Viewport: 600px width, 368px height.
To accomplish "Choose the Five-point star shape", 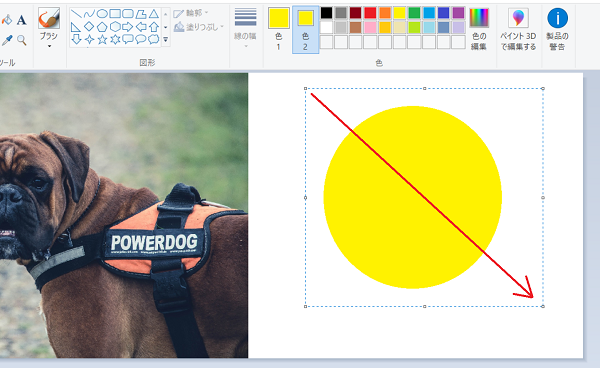I will click(x=102, y=39).
